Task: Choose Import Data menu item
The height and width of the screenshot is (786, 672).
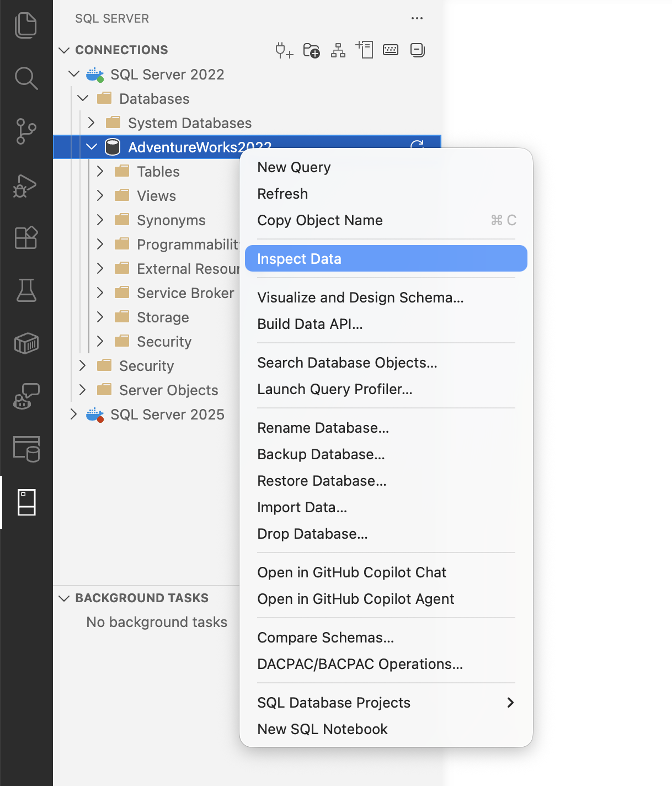Action: (386, 507)
